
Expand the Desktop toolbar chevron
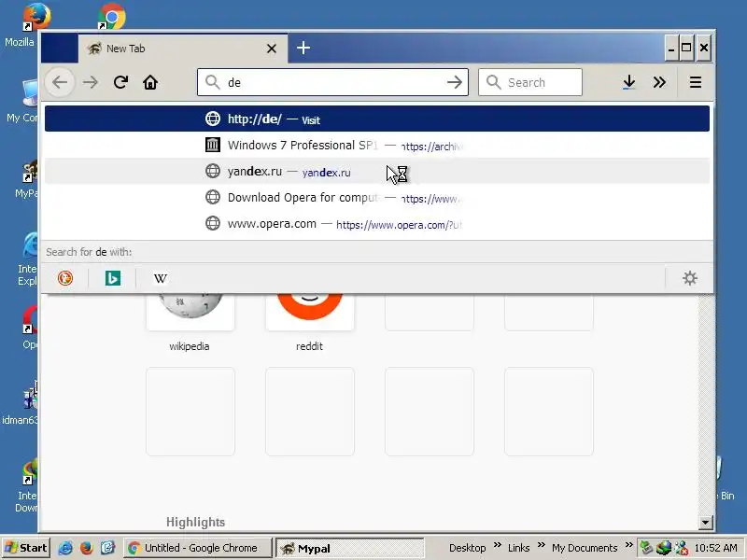498,545
